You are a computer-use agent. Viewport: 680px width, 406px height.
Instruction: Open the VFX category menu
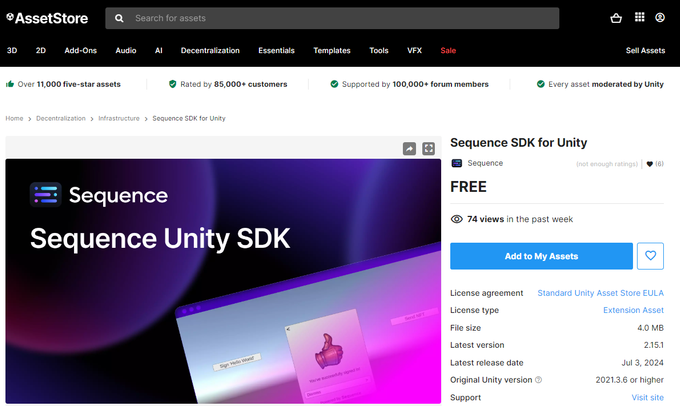click(x=414, y=50)
